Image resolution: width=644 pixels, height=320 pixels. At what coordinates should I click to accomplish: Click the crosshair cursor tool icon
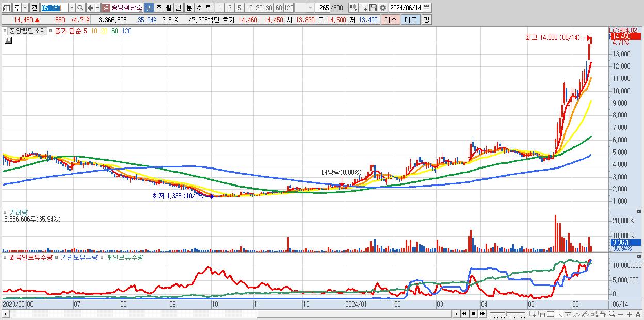[559, 314]
